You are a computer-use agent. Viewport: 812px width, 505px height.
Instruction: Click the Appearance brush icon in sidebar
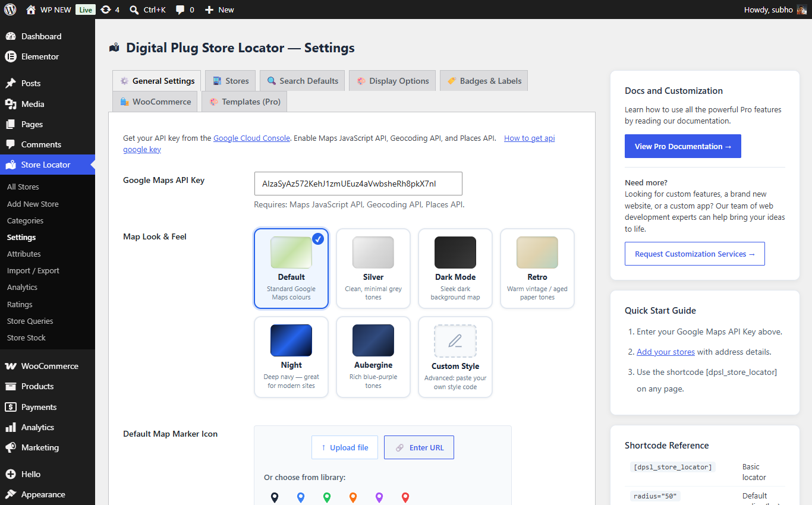coord(11,494)
